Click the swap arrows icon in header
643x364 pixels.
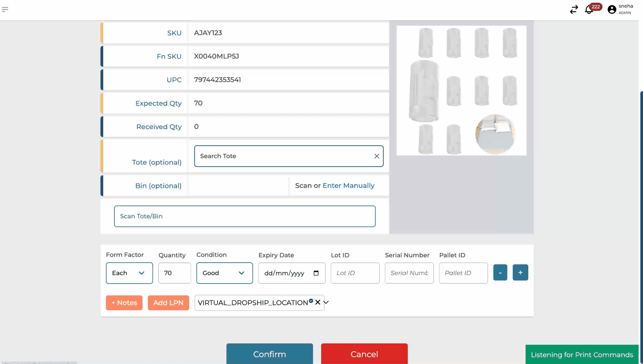tap(574, 9)
